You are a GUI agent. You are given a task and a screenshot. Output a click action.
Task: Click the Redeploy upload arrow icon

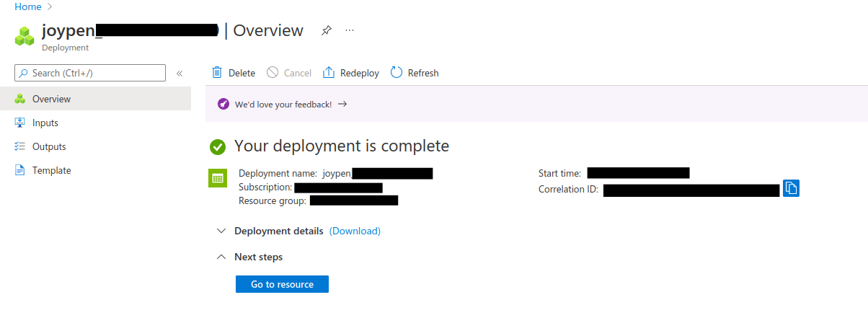tap(329, 72)
